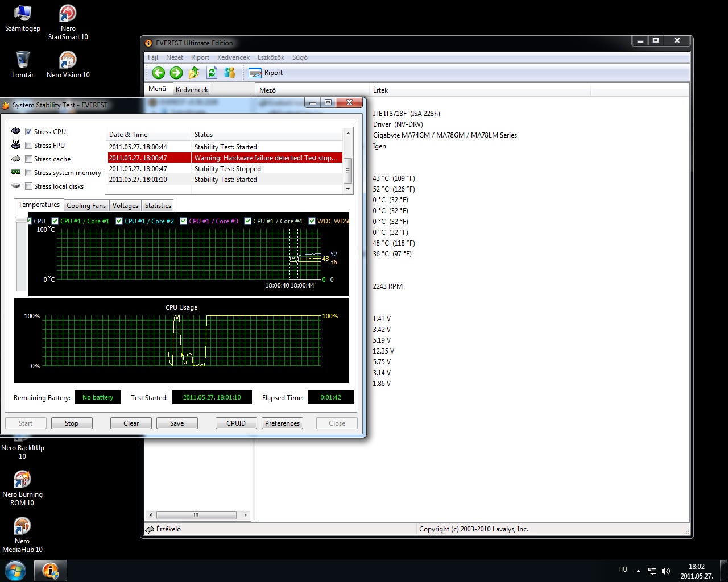
Task: Click EVEREST tree horizontal scrollbar right arrow
Action: 245,515
